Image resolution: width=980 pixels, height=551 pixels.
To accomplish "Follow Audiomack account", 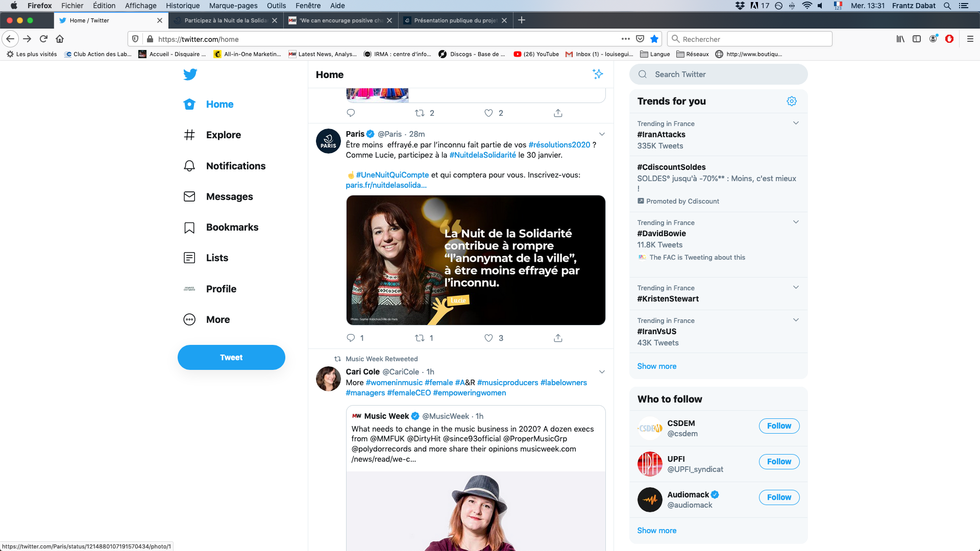I will click(779, 497).
